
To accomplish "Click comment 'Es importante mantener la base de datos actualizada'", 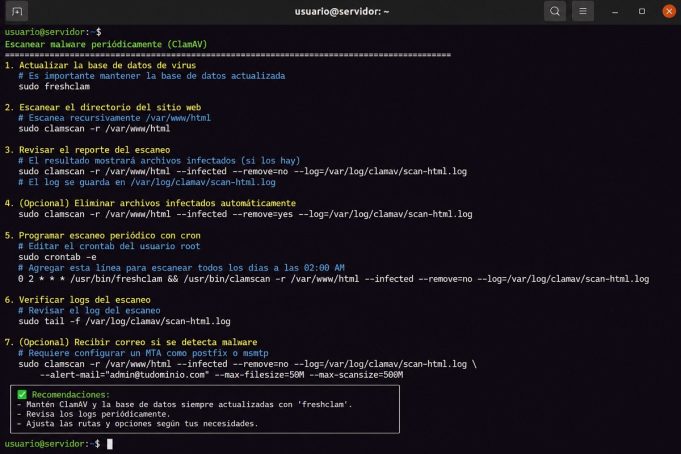I will tap(152, 76).
